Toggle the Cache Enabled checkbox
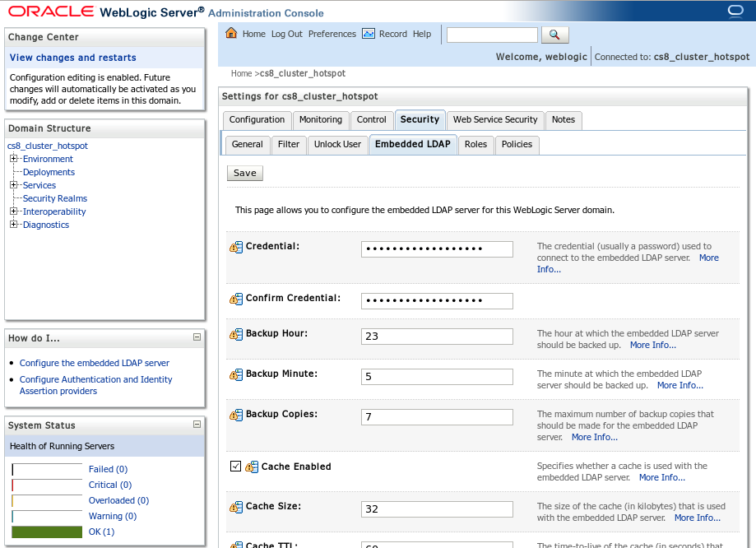Viewport: 756px width, 548px height. coord(236,466)
